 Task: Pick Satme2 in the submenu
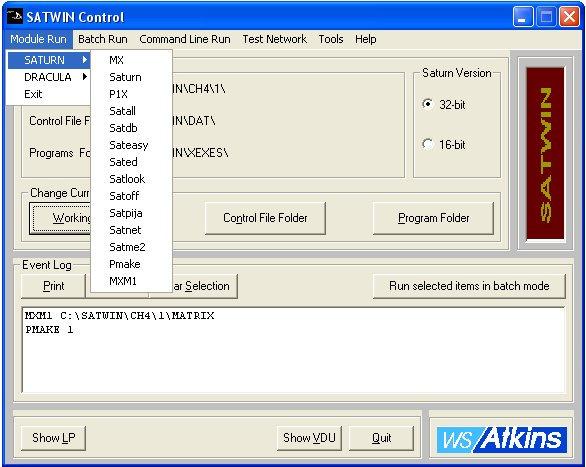click(x=131, y=247)
